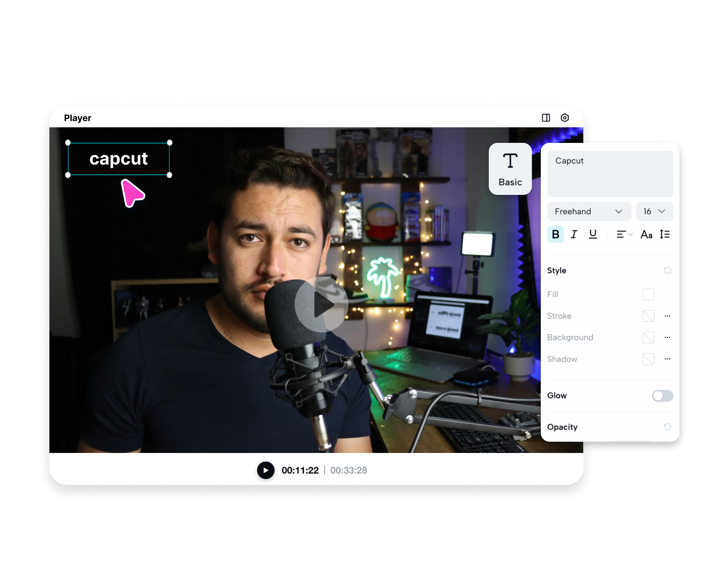
Task: Pick the Background color swatch
Action: [649, 337]
